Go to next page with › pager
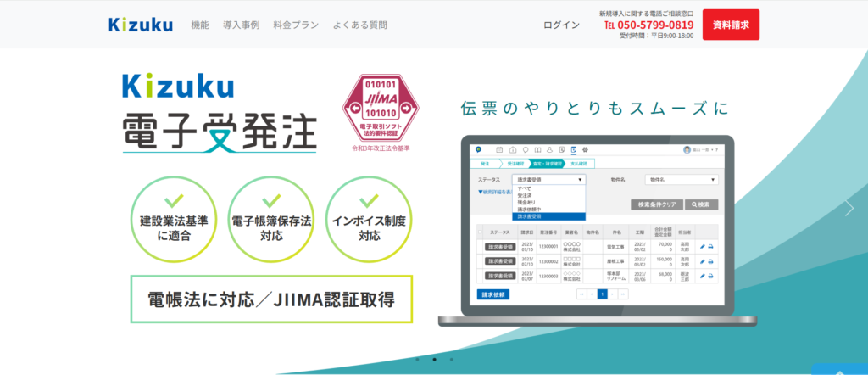Image resolution: width=868 pixels, height=375 pixels. coord(613,294)
